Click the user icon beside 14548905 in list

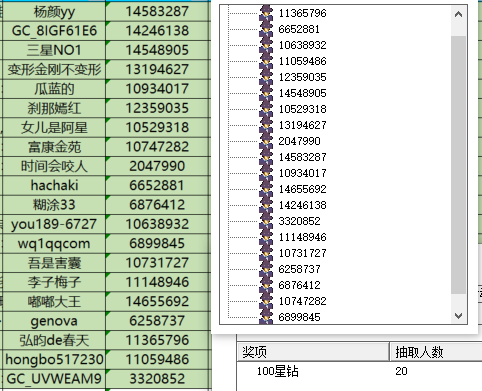click(266, 93)
